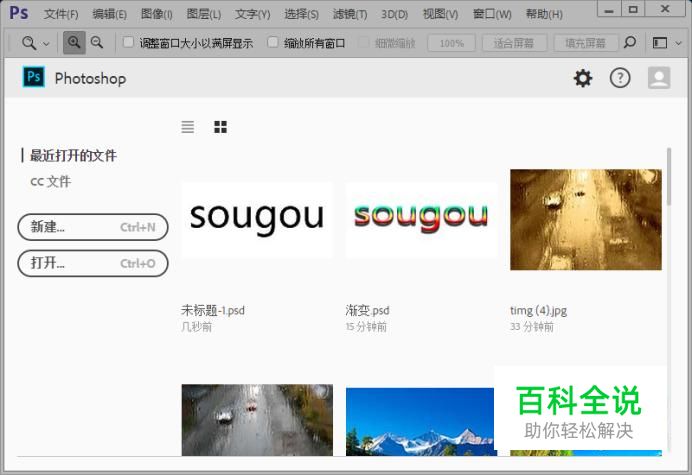Viewport: 692px width, 475px height.
Task: Open the timg (4).jpg sepia road thumbnail
Action: (x=586, y=219)
